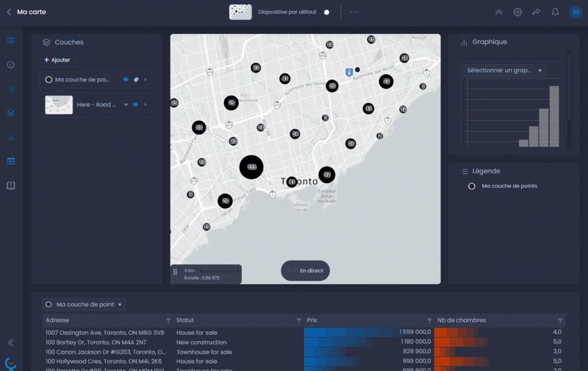The image size is (588, 371).
Task: Click the logo icon at sidebar bottom
Action: [x=11, y=364]
